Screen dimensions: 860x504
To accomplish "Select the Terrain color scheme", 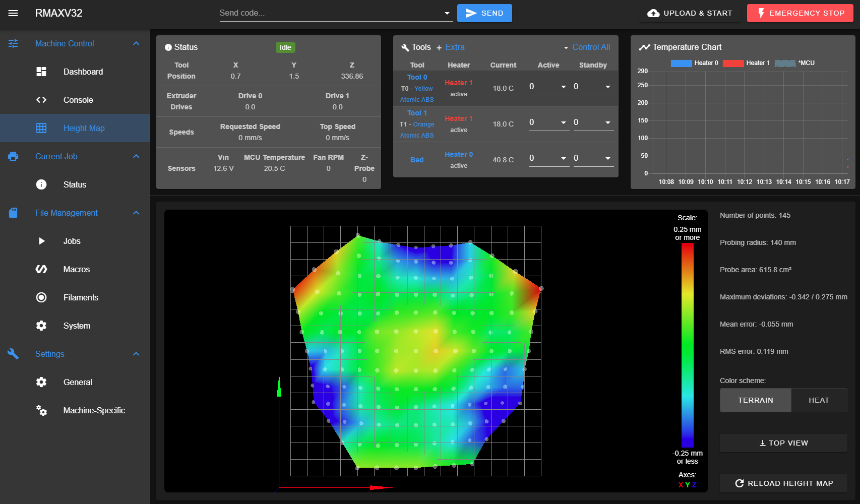I will click(755, 400).
